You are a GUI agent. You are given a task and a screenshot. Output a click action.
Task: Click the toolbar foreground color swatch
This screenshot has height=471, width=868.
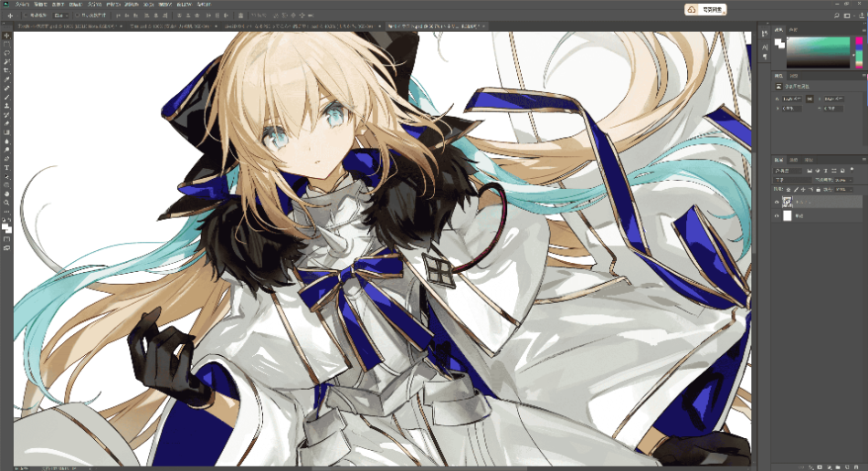pos(5,226)
